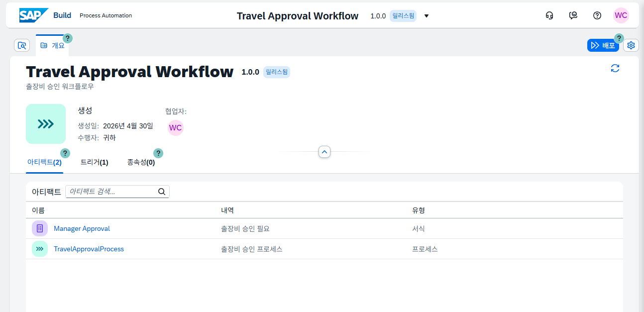Click the 출장비 승인 프로세스 description cell
Screen dimensions: 644x312
(252, 249)
